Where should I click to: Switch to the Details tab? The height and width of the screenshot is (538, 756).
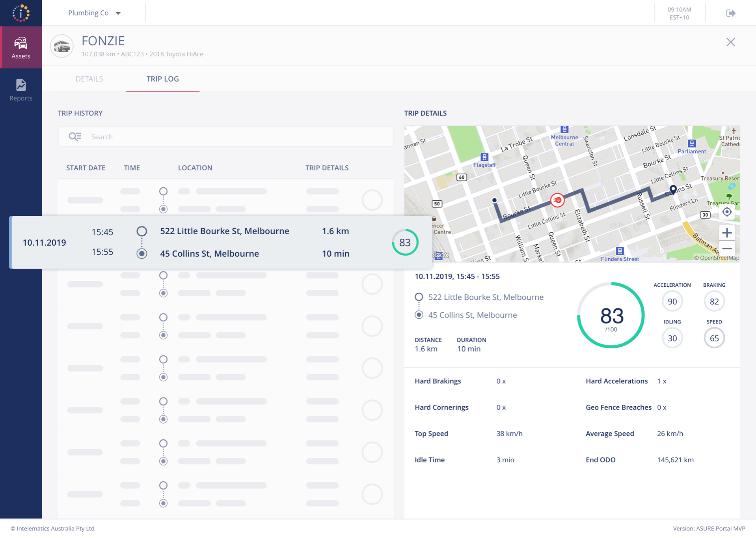[89, 79]
